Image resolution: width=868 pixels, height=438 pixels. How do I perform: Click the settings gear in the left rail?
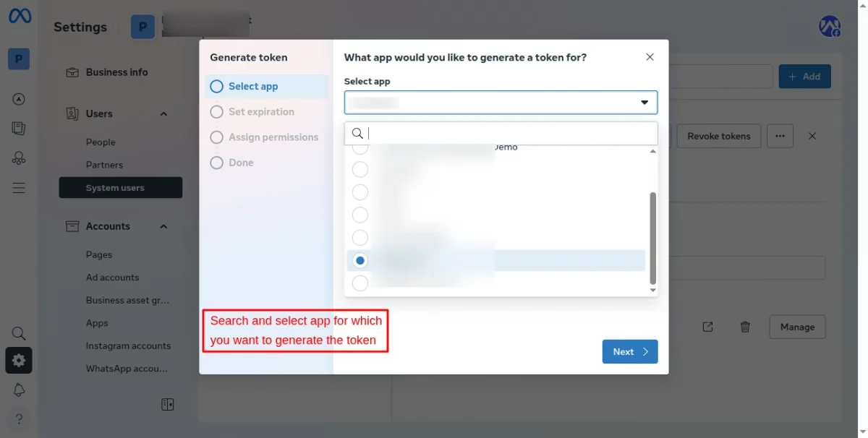pyautogui.click(x=18, y=360)
